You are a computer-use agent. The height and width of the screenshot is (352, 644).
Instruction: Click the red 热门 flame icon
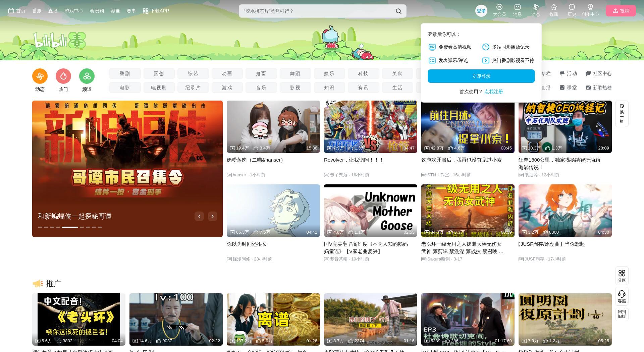click(x=63, y=76)
